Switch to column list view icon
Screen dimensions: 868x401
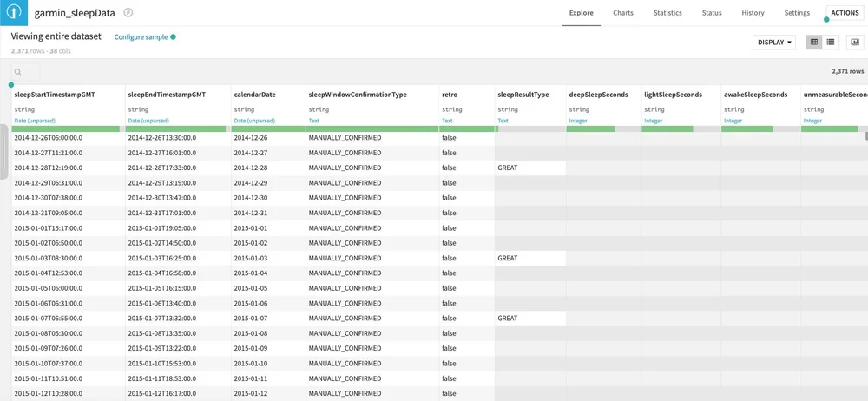point(831,42)
